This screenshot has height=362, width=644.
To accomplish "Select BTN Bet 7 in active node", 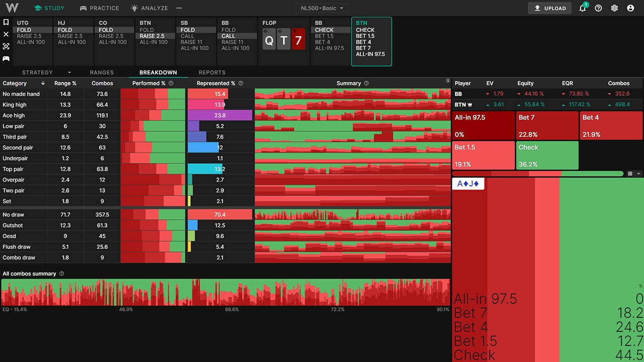I will tap(362, 48).
